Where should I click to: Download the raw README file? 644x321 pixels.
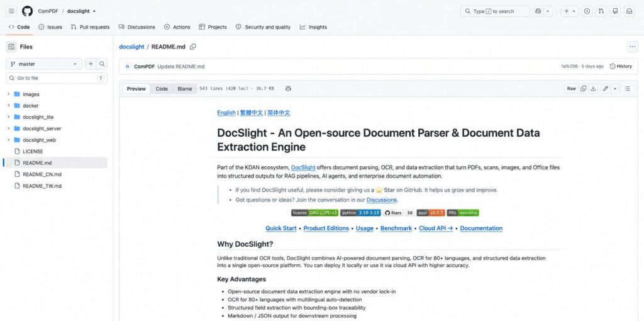(593, 88)
